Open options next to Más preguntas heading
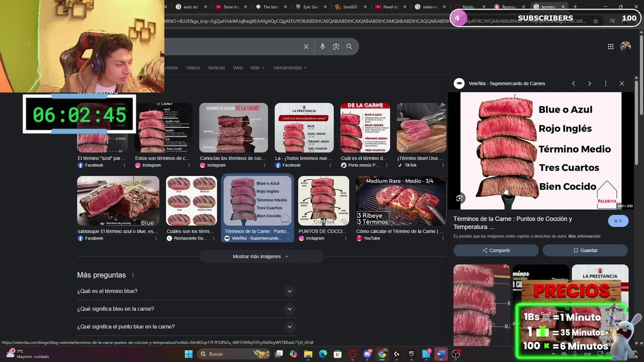 [133, 276]
